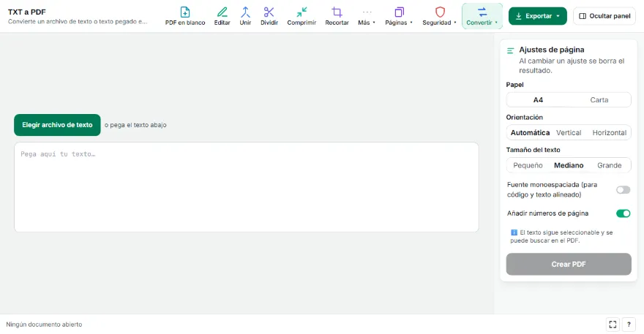This screenshot has height=334, width=644.
Task: Toggle fullscreen icon in status bar
Action: coord(613,324)
